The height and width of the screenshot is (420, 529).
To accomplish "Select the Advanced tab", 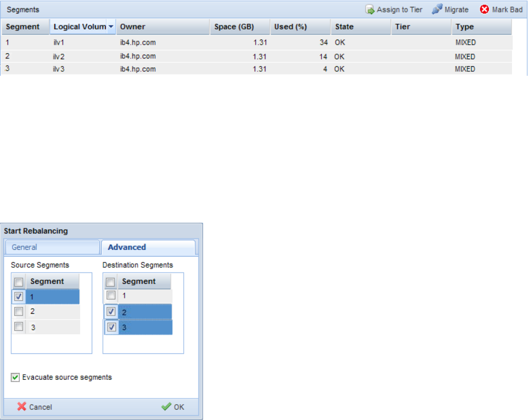I will coord(147,247).
